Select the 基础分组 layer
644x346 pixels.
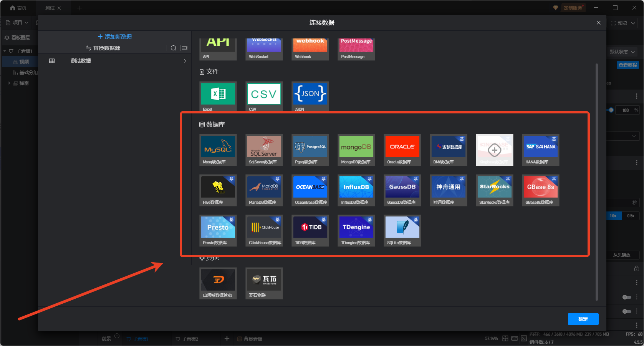tap(25, 72)
